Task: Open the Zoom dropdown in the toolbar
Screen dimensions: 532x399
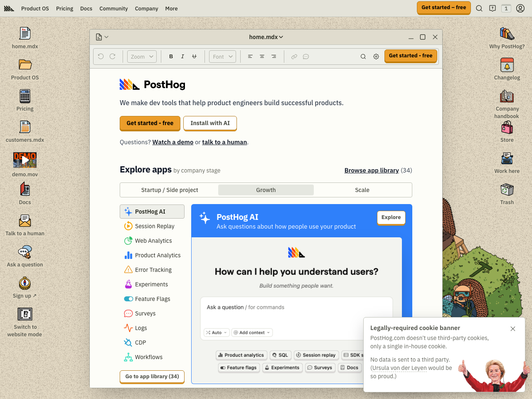Action: click(141, 56)
